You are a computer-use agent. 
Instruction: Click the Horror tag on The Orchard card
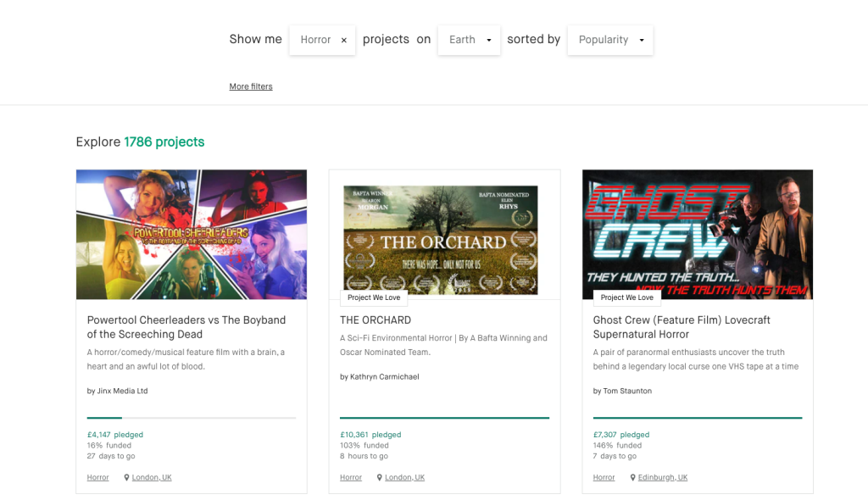pyautogui.click(x=351, y=478)
